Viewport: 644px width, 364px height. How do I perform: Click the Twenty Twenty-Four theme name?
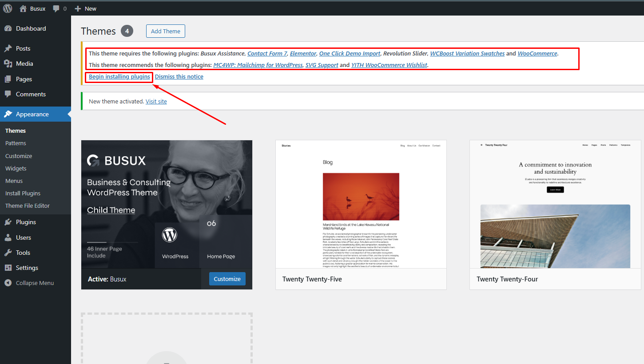507,279
